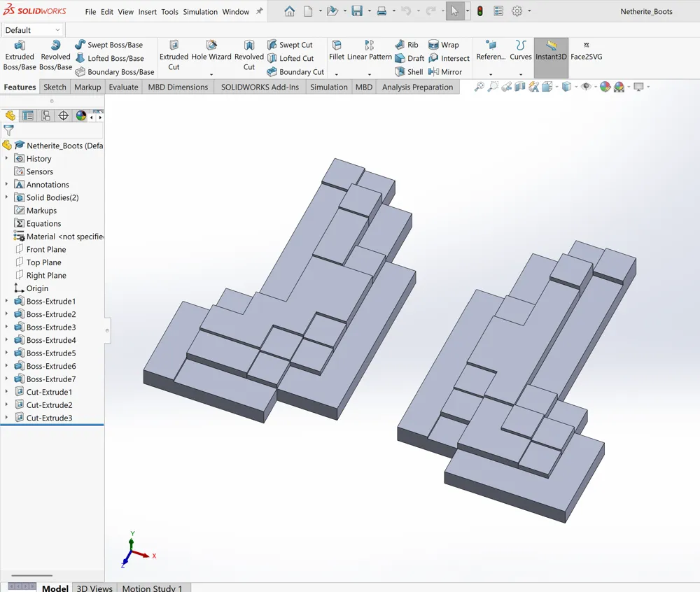This screenshot has width=700, height=592.
Task: Switch to the Sketch tab
Action: (55, 87)
